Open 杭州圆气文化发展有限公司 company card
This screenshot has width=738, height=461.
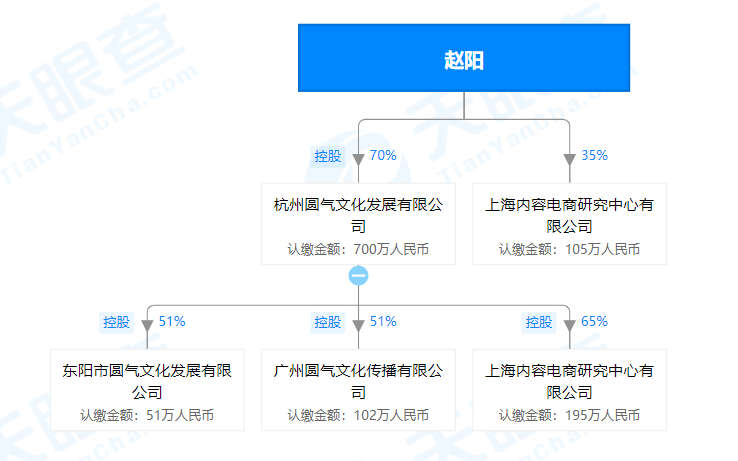click(x=358, y=224)
